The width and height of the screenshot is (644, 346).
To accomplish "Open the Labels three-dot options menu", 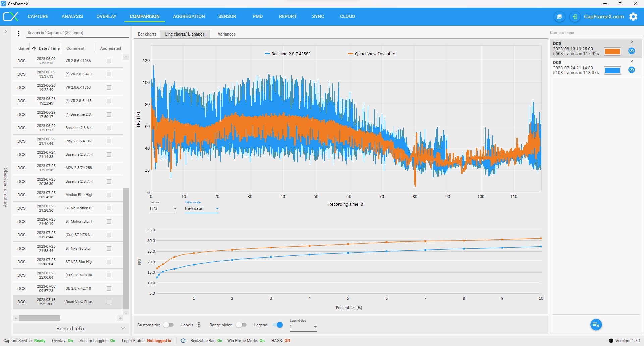I will tap(199, 325).
